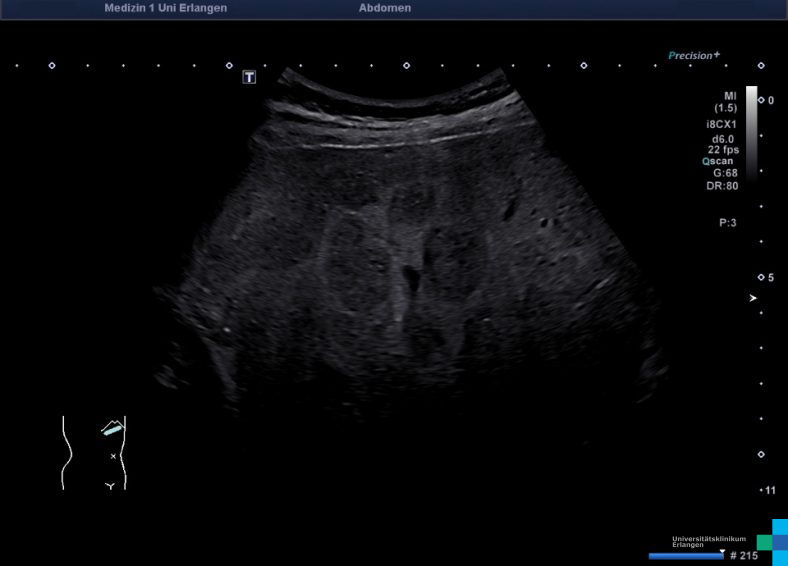
Task: Click the i8CX1 transducer label
Action: pyautogui.click(x=721, y=125)
